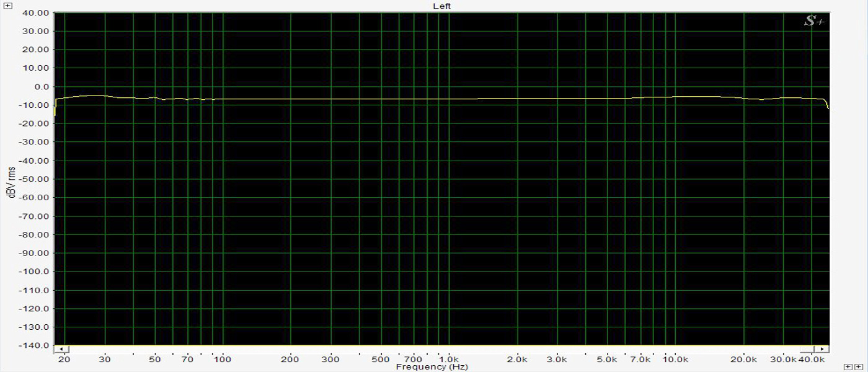Screen dimensions: 868x372
Task: Click the 5.0k frequency axis label
Action: (x=607, y=360)
